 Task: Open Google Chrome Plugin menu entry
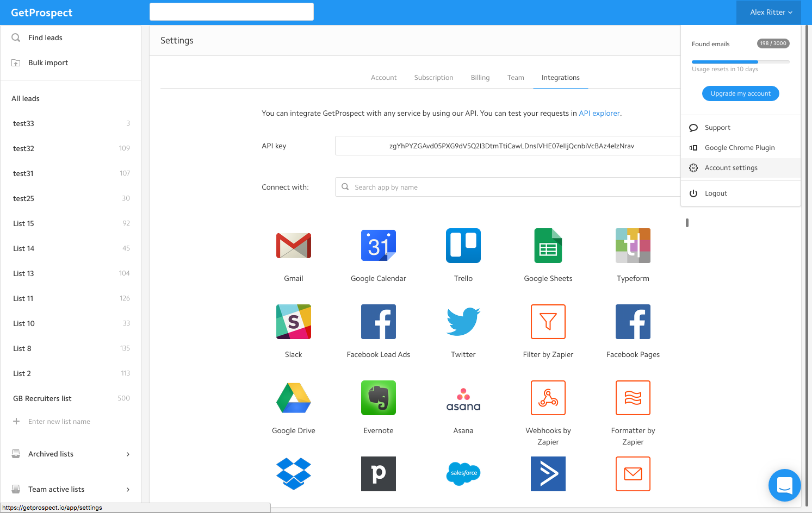coord(741,148)
